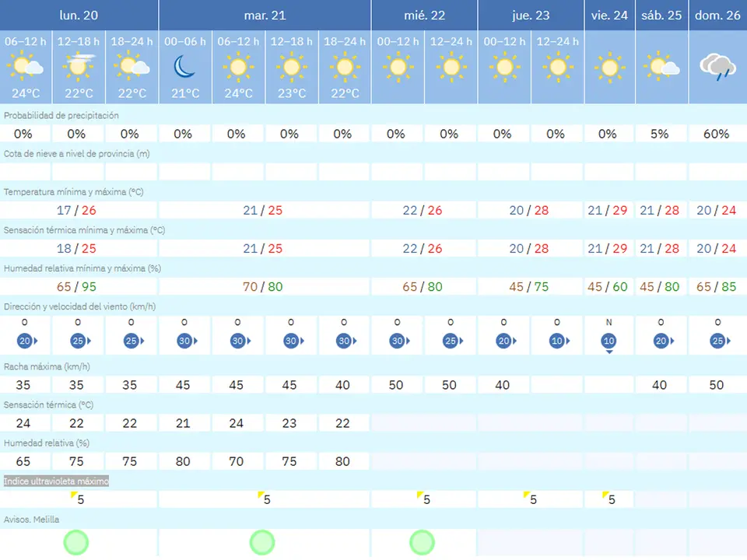The width and height of the screenshot is (747, 560).
Task: Click the north wind 10 icon for vie. 24
Action: [x=608, y=343]
